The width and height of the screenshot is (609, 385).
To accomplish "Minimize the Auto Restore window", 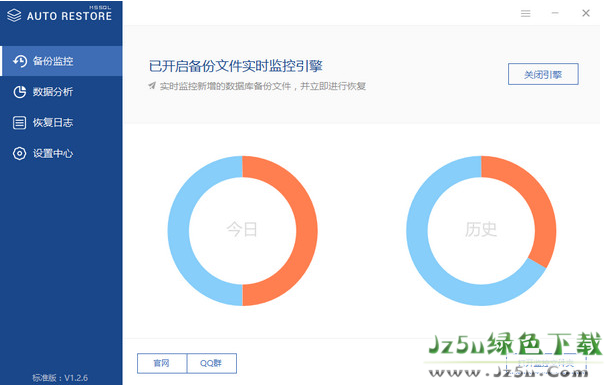I will pos(555,13).
